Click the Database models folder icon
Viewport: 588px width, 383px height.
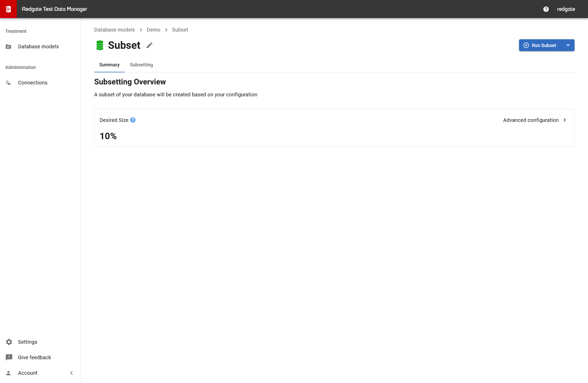(x=9, y=46)
